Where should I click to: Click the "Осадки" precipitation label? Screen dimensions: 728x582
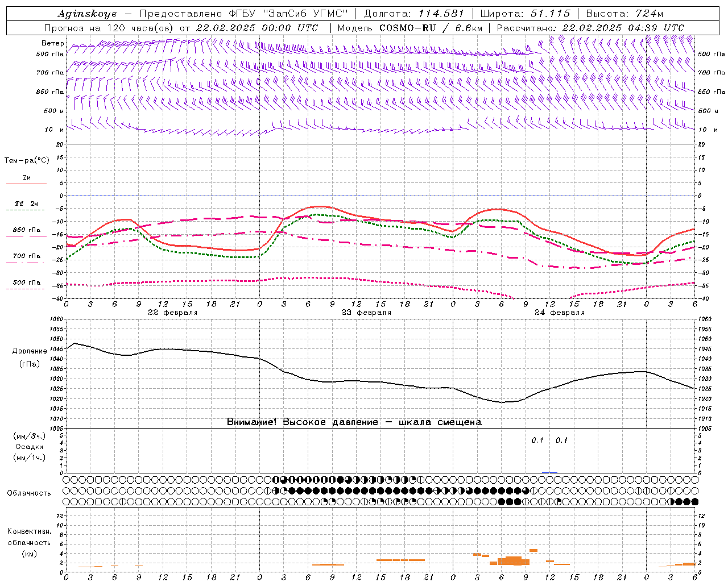29,447
